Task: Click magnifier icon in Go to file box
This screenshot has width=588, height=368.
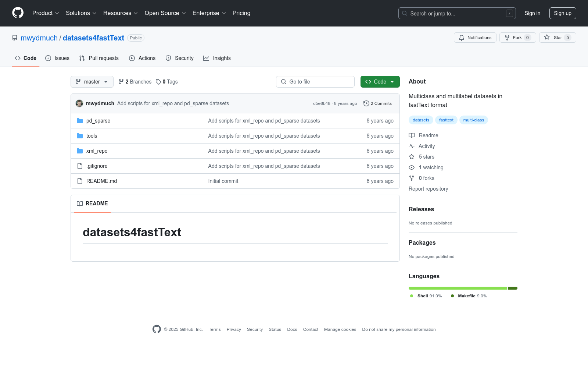Action: click(x=284, y=82)
